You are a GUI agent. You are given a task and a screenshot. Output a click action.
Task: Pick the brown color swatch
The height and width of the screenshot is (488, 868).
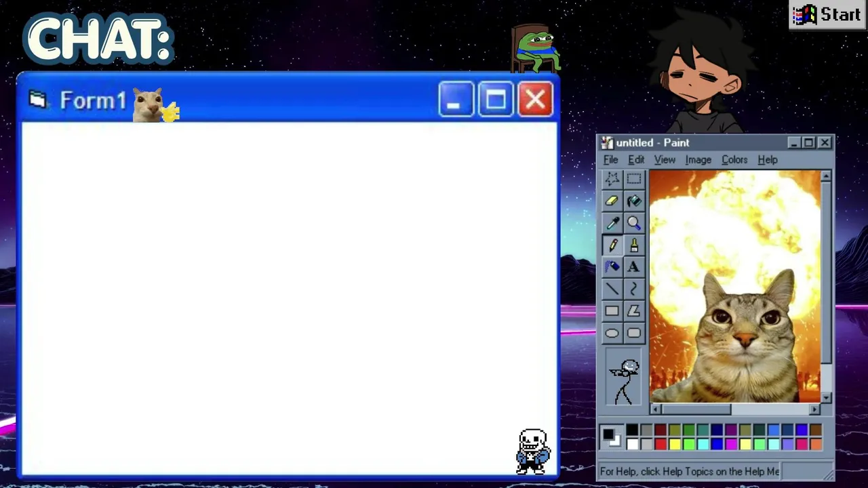point(816,430)
